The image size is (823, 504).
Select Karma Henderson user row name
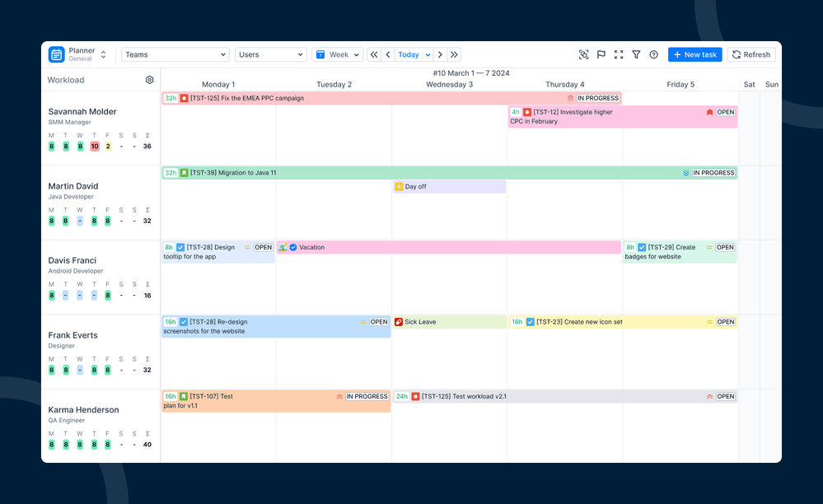coord(83,409)
